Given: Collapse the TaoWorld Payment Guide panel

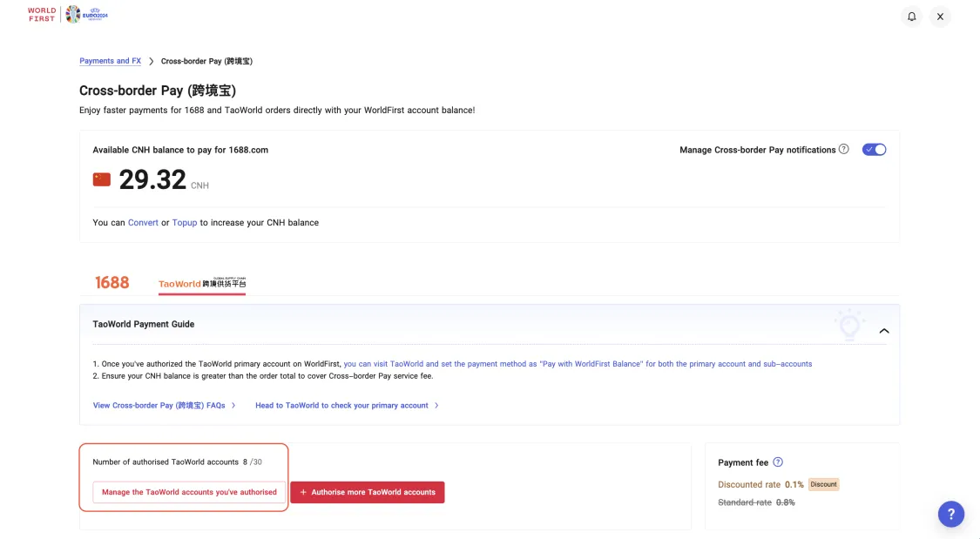Looking at the screenshot, I should (x=884, y=330).
